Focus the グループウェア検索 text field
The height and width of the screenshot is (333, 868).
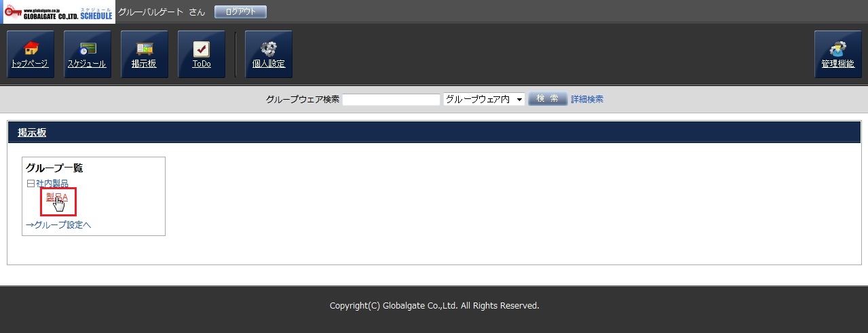[x=391, y=100]
